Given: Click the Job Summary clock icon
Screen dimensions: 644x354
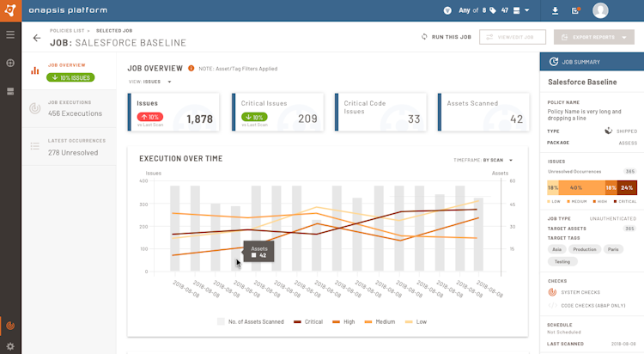Looking at the screenshot, I should (x=554, y=62).
